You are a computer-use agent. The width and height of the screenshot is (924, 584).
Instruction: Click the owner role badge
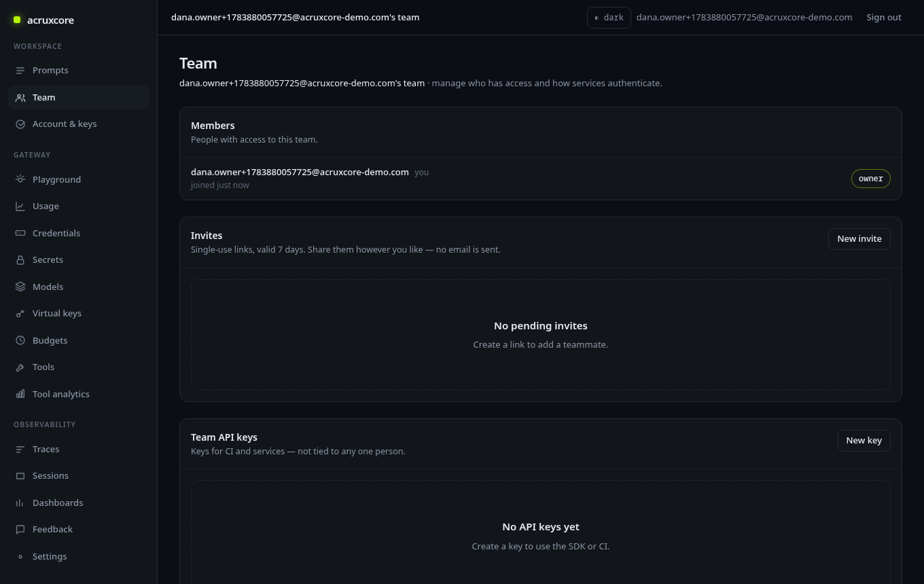(x=870, y=179)
